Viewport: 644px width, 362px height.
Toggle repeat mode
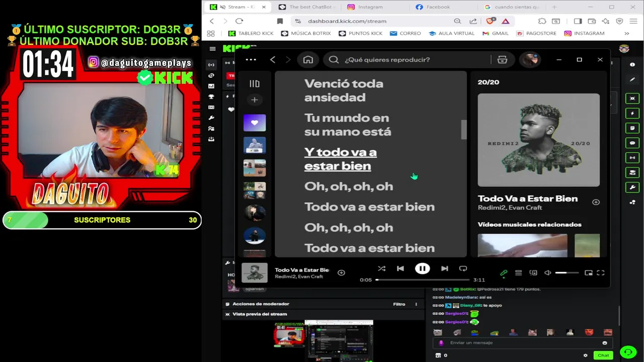coord(463,268)
